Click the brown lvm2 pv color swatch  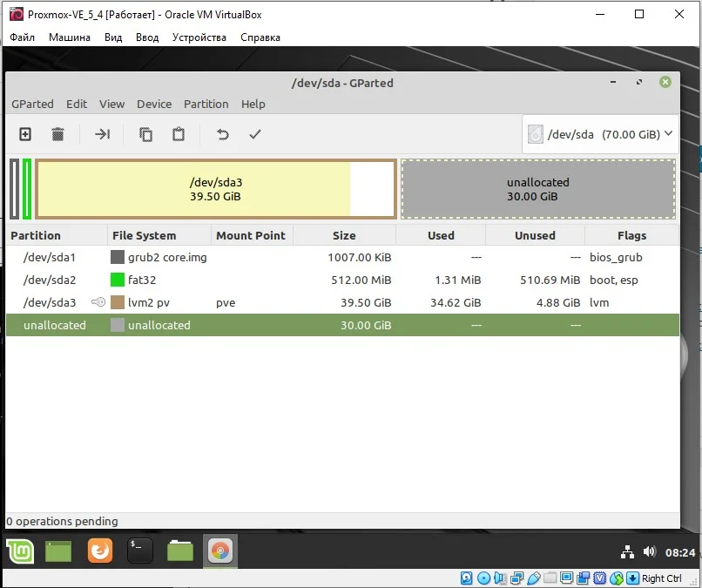coord(118,302)
